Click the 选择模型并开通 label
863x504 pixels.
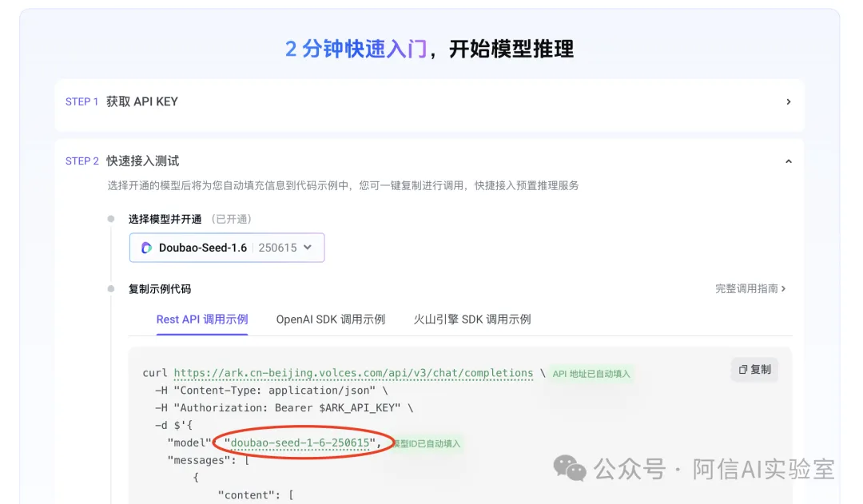pyautogui.click(x=165, y=220)
